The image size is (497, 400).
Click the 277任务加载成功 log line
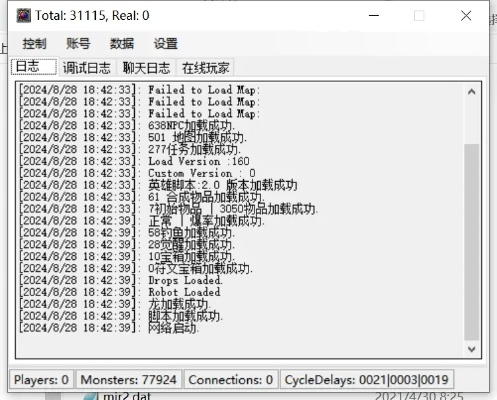point(130,149)
